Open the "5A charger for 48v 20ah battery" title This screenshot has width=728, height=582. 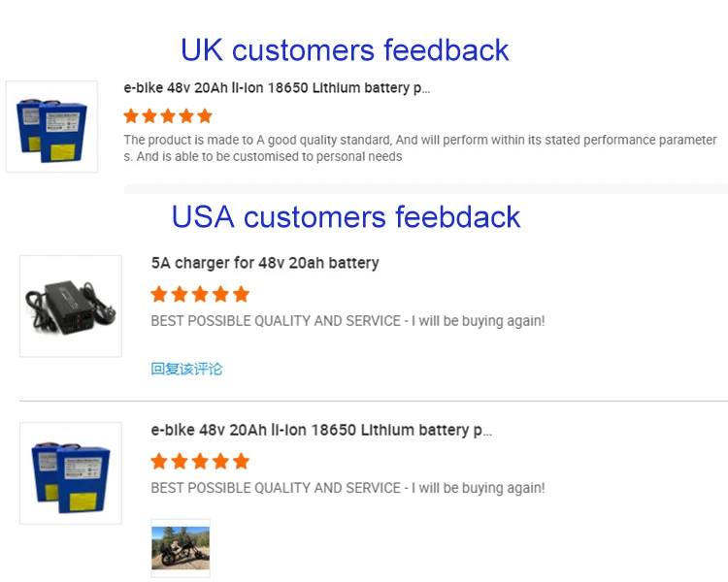click(265, 263)
